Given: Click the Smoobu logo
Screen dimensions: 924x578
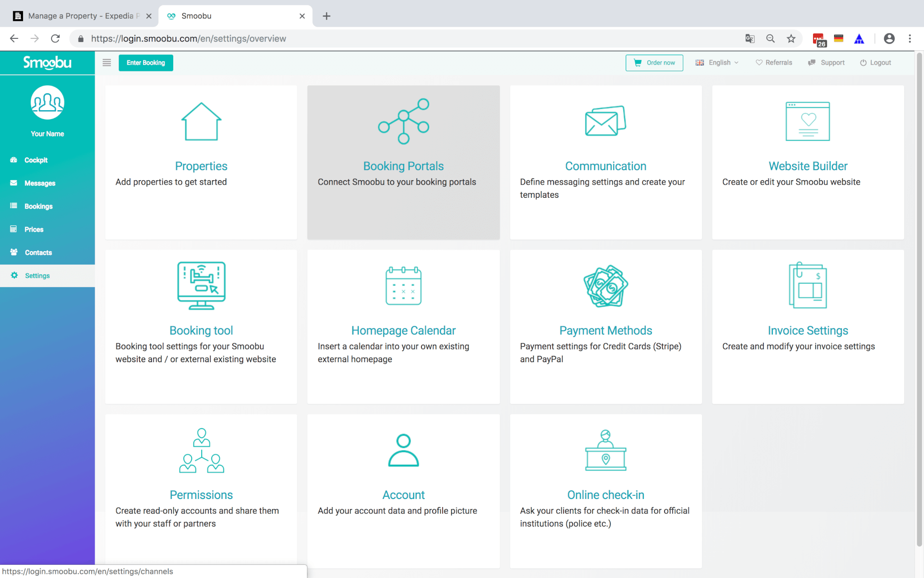Looking at the screenshot, I should pos(47,63).
